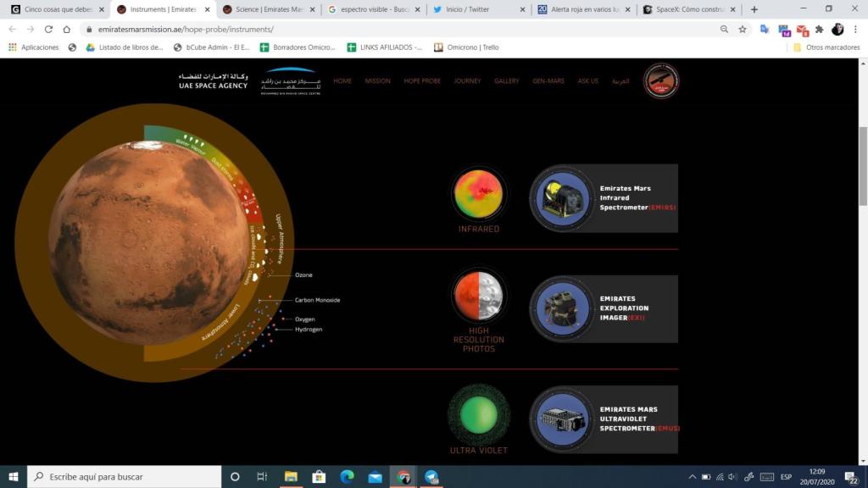Open the taskbar clock and date

click(x=817, y=477)
